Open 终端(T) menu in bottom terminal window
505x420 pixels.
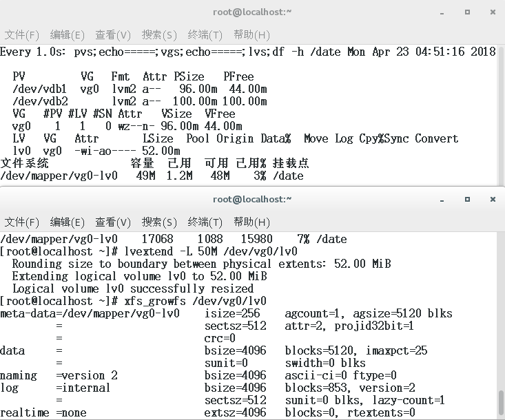(205, 222)
